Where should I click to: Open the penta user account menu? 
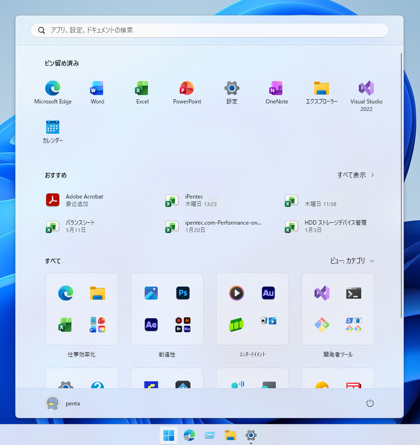pyautogui.click(x=63, y=403)
